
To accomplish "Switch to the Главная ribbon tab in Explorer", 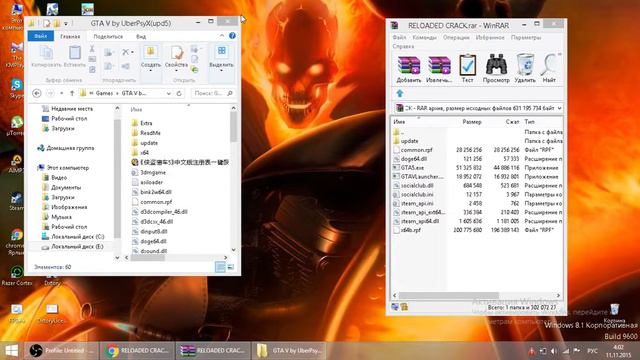I will click(x=70, y=36).
